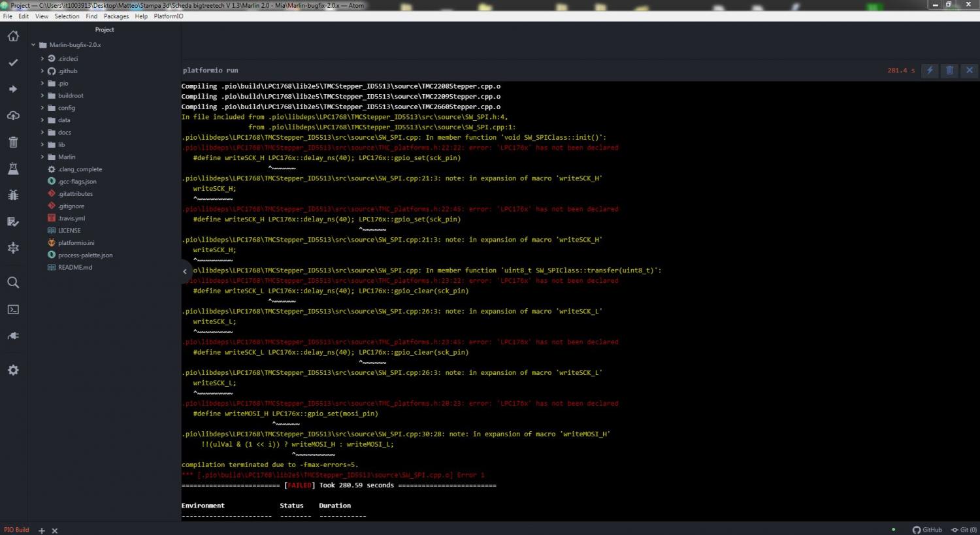Open the PlatformIO menu
The image size is (980, 535).
coord(169,16)
